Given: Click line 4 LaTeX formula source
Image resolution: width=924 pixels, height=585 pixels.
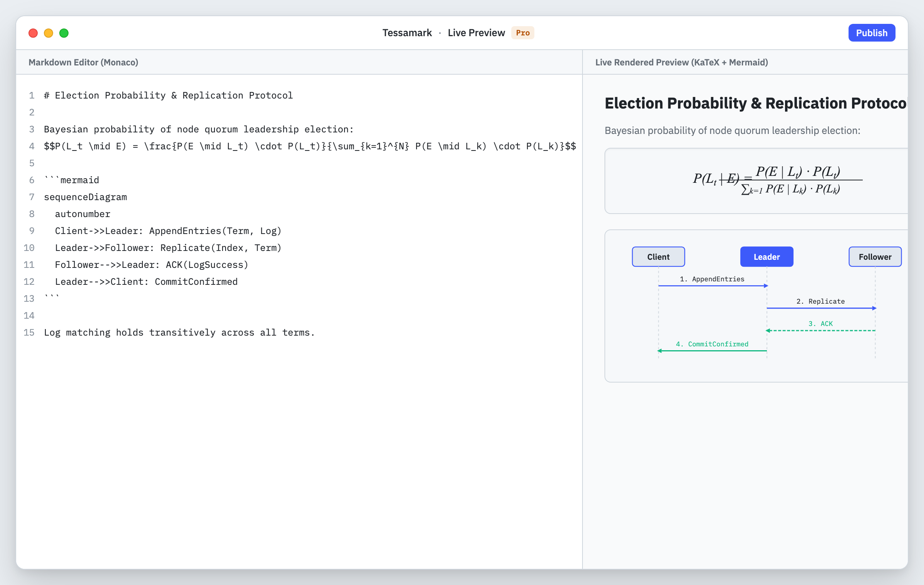Looking at the screenshot, I should coord(310,146).
